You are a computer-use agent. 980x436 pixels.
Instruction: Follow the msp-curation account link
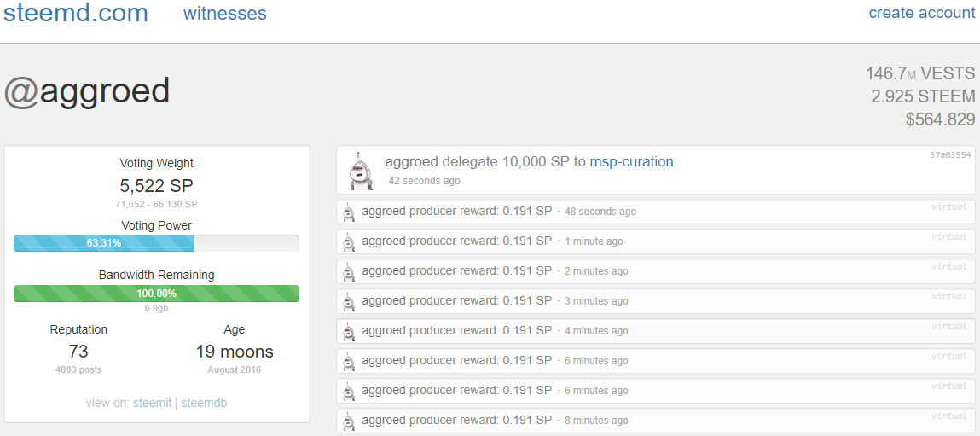[631, 161]
